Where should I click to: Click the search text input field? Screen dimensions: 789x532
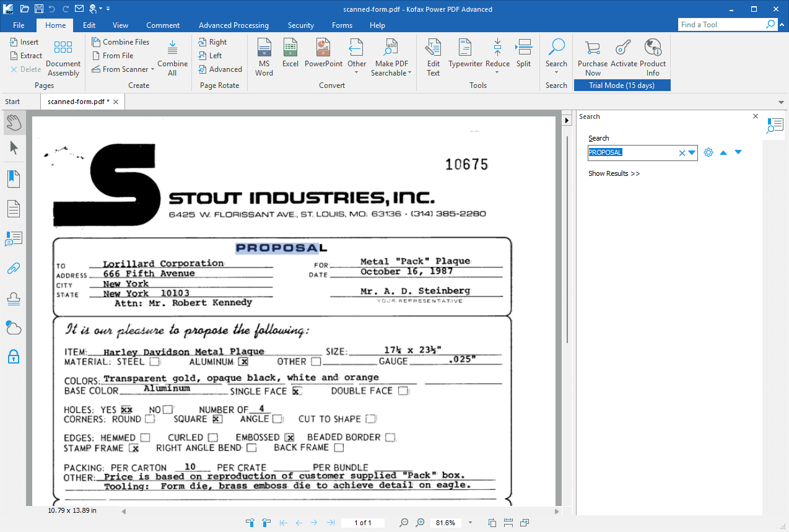pyautogui.click(x=632, y=152)
